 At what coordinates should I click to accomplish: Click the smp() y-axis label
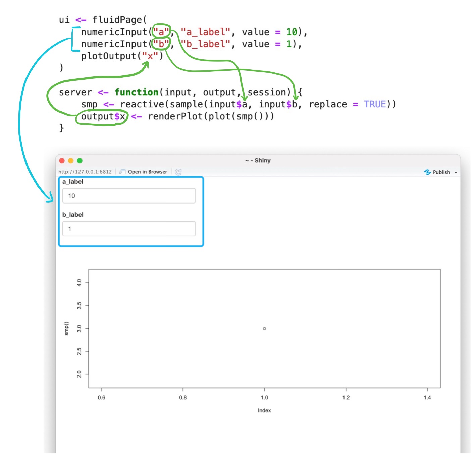pyautogui.click(x=66, y=328)
